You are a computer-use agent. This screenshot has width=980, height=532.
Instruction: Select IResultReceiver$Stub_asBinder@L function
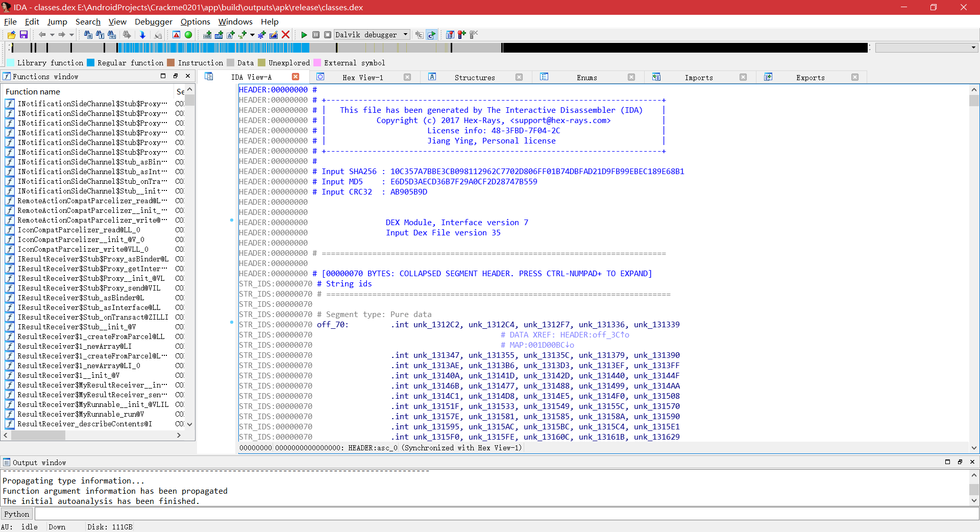pos(81,298)
